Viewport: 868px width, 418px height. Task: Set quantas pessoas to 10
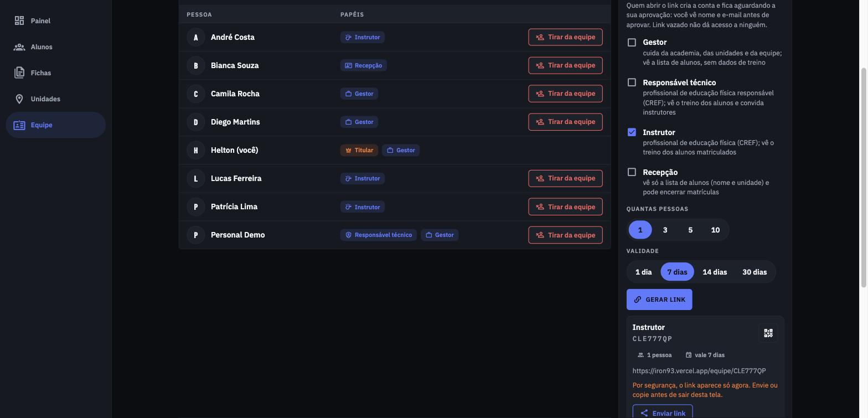(x=715, y=230)
